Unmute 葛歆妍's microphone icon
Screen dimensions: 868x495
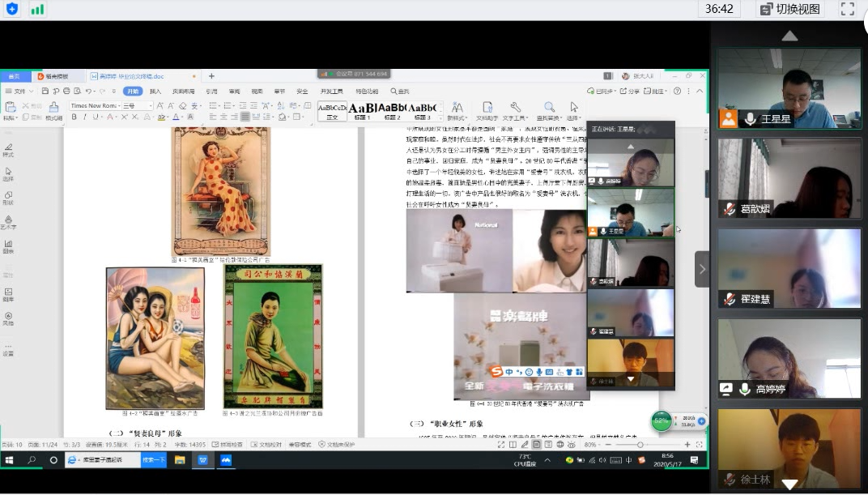coord(730,209)
